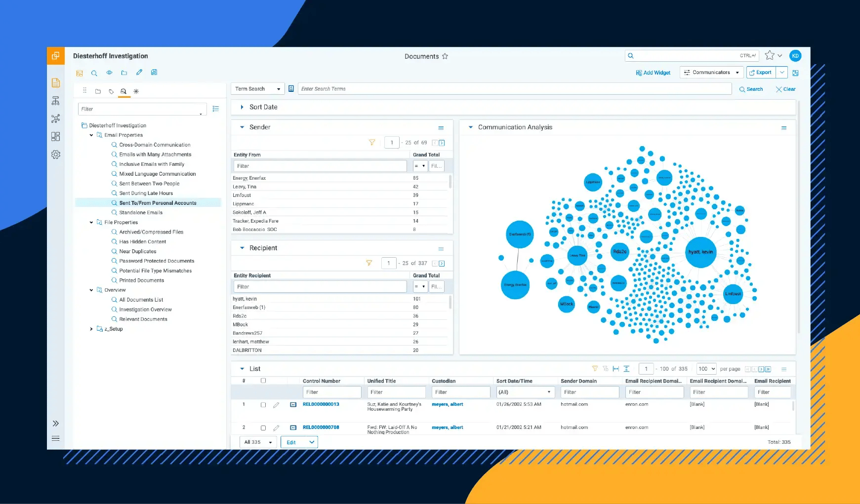Expand the Sort Date widget
The height and width of the screenshot is (504, 860).
242,107
